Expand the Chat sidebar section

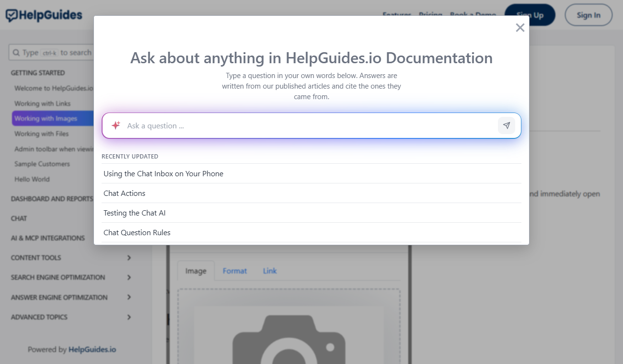19,218
